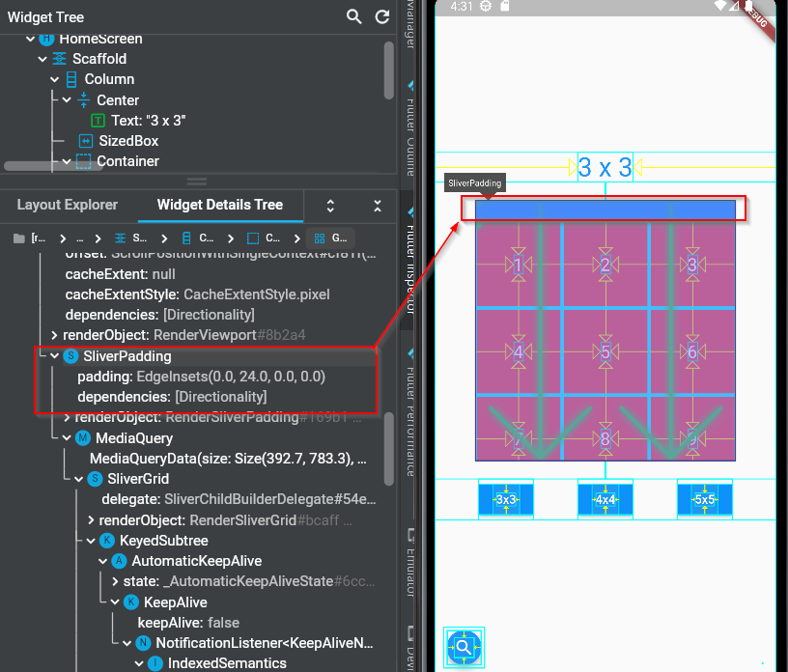Tap the 4x4 button in emulator
This screenshot has width=788, height=672.
[x=605, y=499]
